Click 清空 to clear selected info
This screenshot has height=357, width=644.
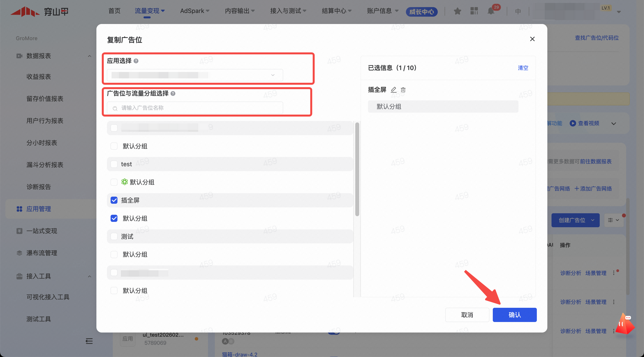pos(523,68)
